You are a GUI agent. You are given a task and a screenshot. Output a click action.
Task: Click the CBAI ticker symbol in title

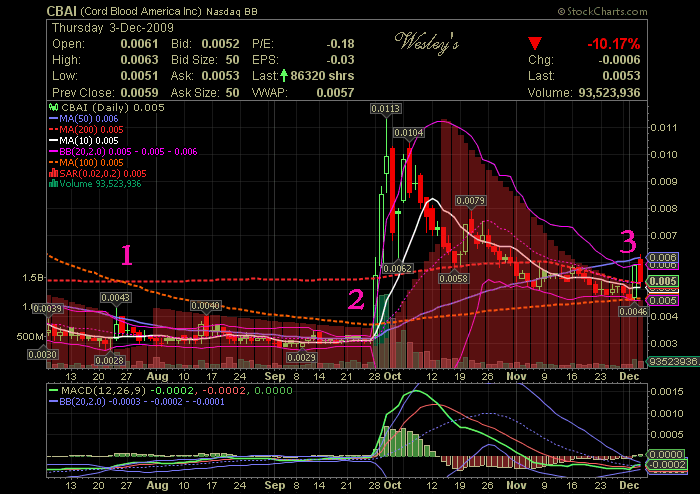[62, 11]
